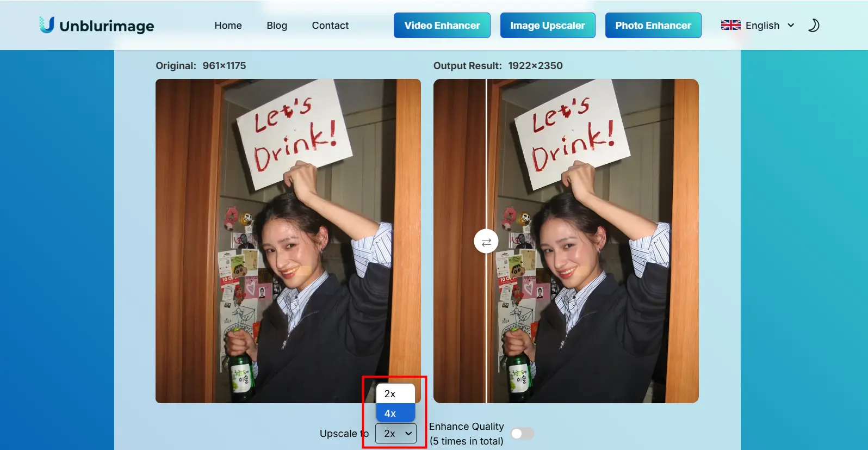
Task: Click the Original: 961×1175 label
Action: coord(201,66)
